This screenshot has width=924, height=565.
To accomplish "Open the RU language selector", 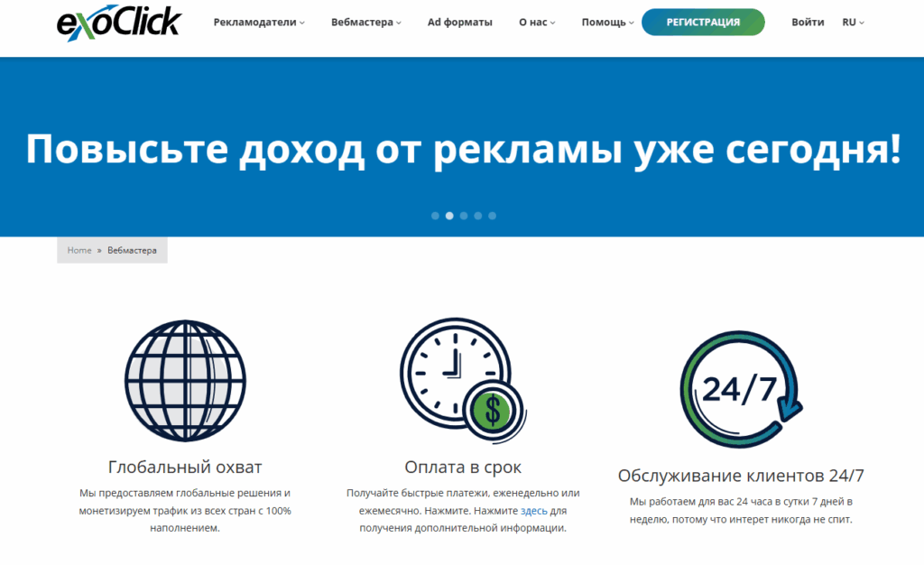I will tap(853, 21).
